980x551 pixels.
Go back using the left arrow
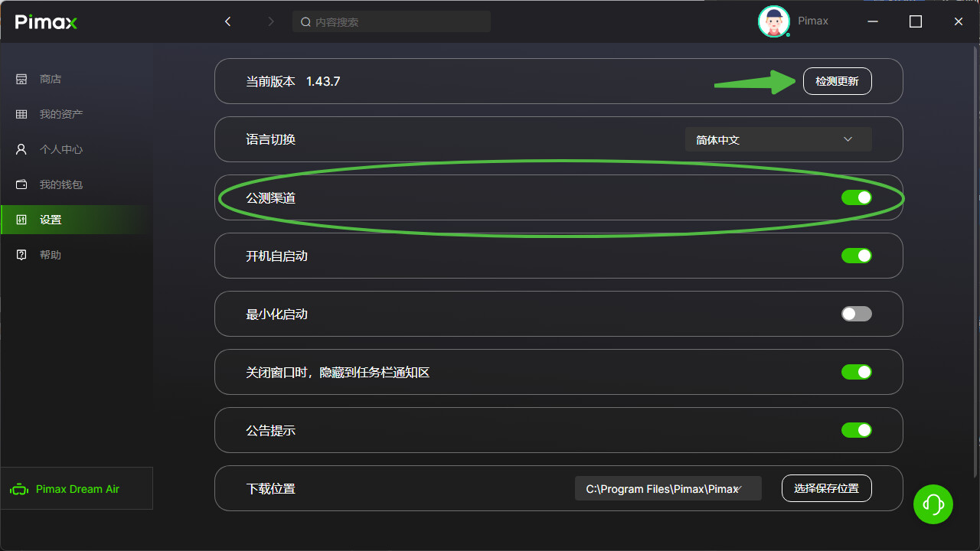[227, 21]
